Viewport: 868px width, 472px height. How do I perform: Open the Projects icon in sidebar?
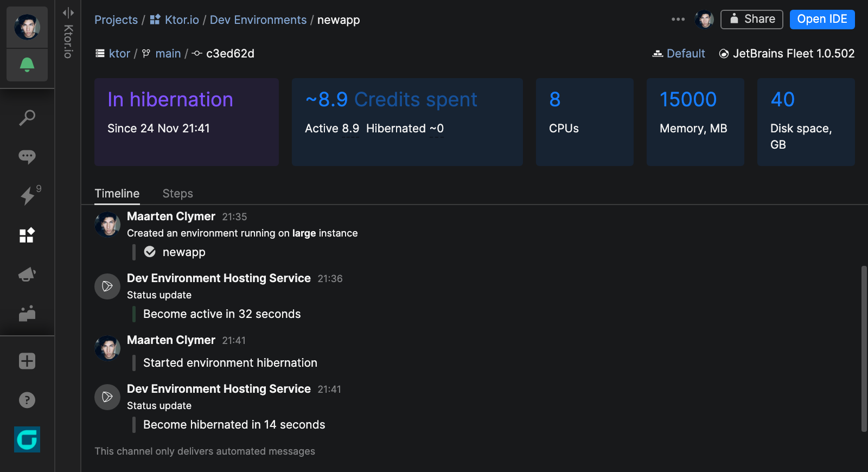click(27, 235)
